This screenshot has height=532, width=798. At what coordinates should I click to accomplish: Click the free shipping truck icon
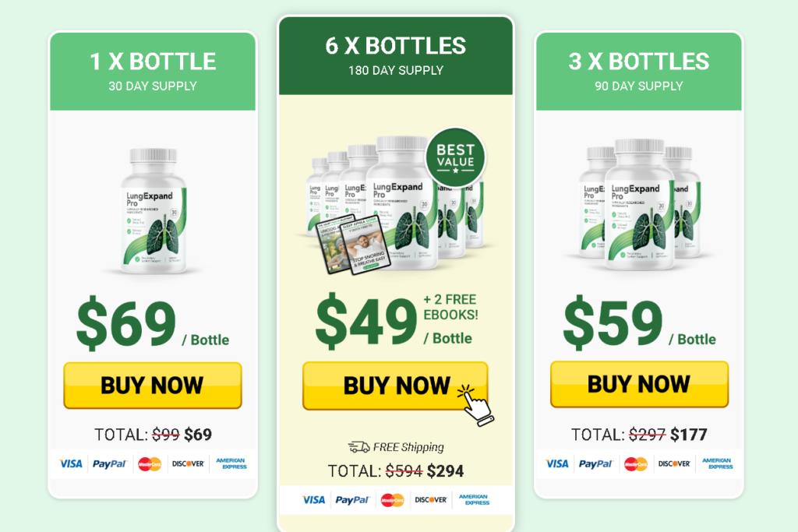pyautogui.click(x=358, y=447)
